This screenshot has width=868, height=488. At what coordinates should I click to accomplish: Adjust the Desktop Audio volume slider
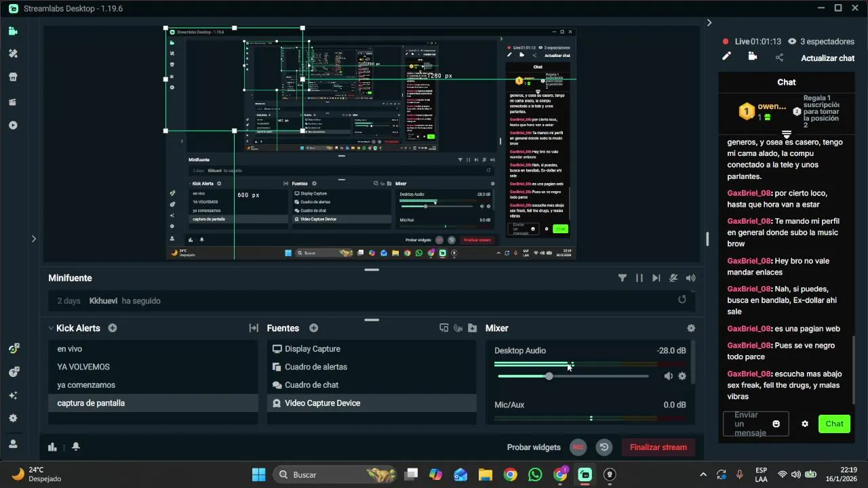(572, 376)
